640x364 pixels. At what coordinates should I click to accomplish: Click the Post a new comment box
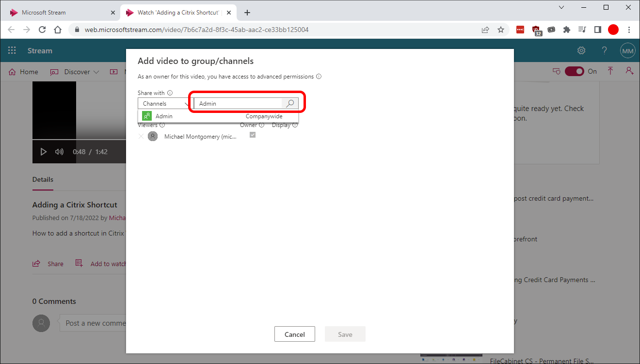(93, 323)
